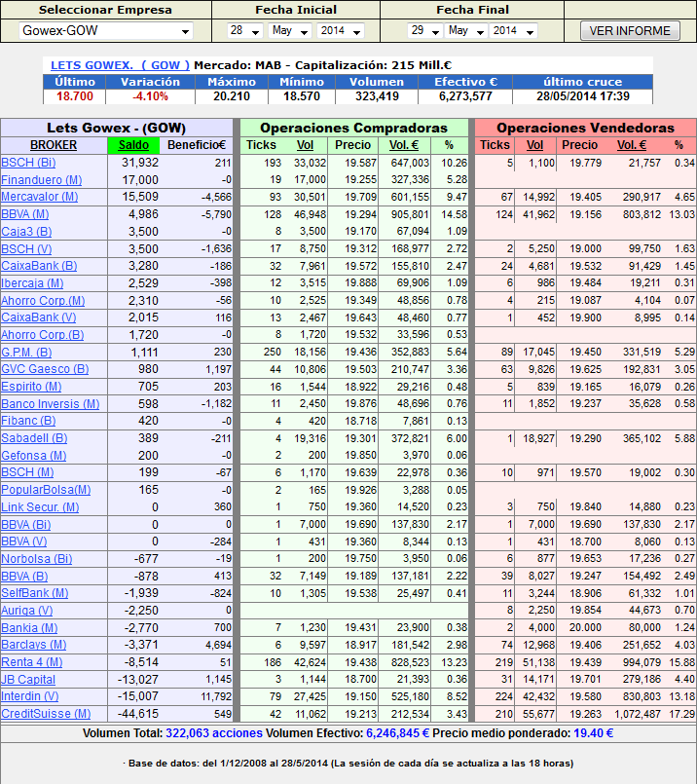Click the VER INFORME button
This screenshot has height=784, width=697.
click(x=630, y=31)
